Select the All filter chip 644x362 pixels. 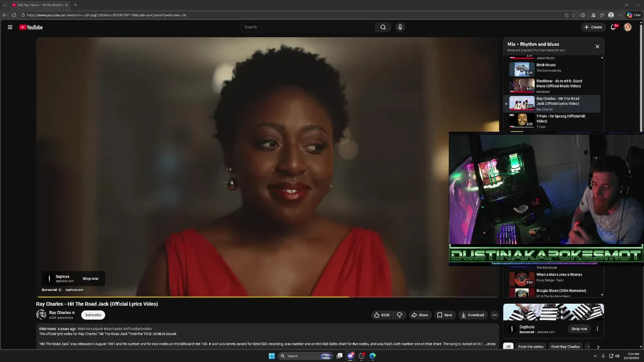pyautogui.click(x=508, y=346)
